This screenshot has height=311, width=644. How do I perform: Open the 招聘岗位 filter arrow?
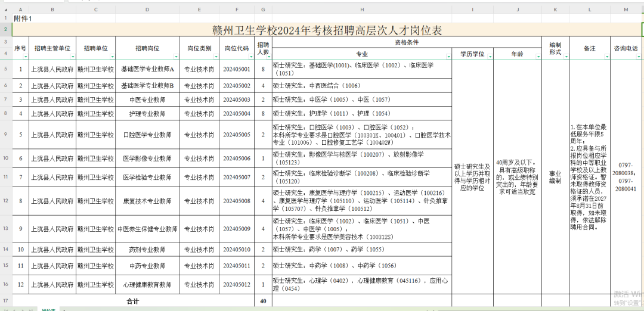click(x=176, y=57)
